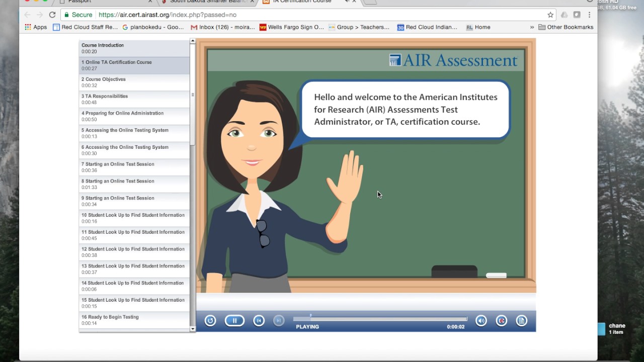Screen dimensions: 644x362
Task: Select slide 5 Accessing the Online Testing System
Action: [x=134, y=133]
